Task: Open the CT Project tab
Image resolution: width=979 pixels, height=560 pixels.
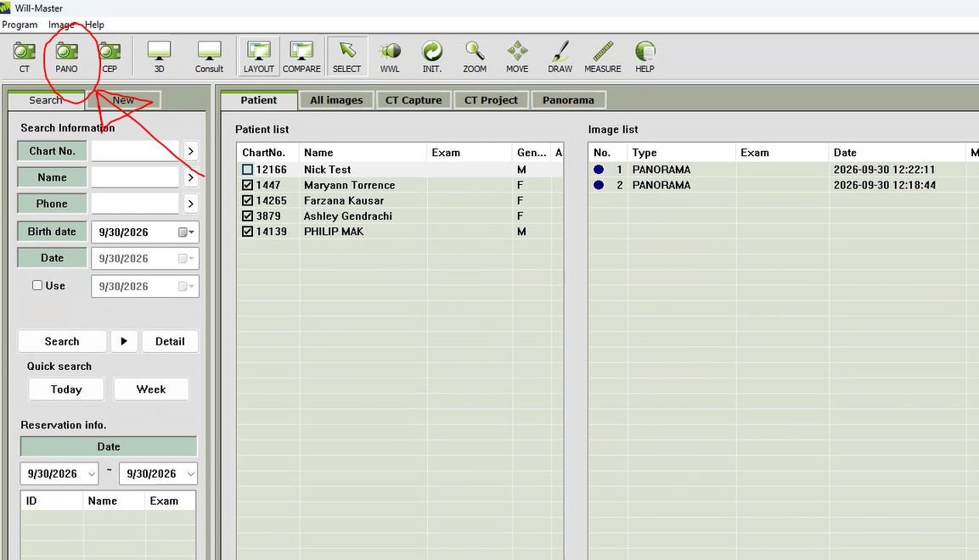Action: (491, 100)
